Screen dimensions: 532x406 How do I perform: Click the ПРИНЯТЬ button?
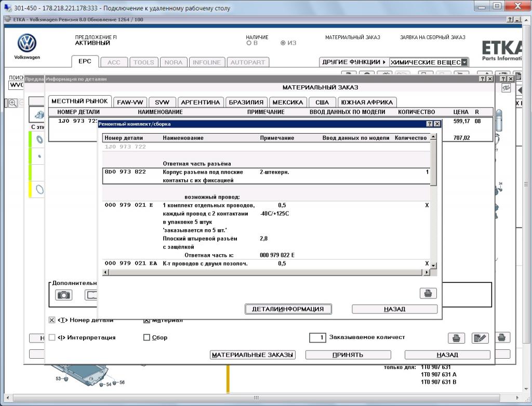[348, 355]
